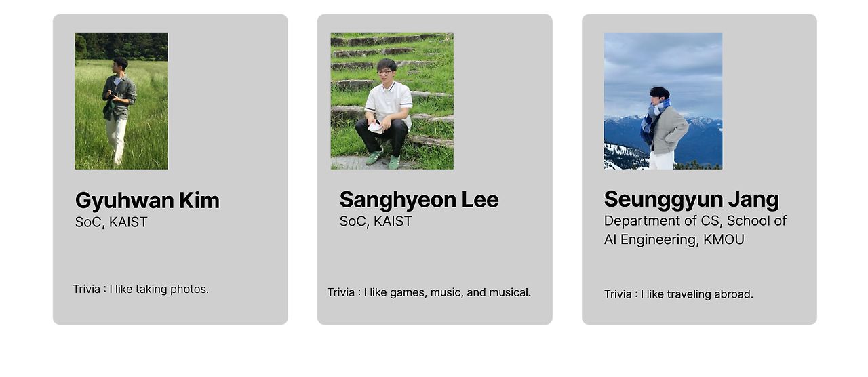Click the word Trivia in Seunggyun's card

point(618,294)
